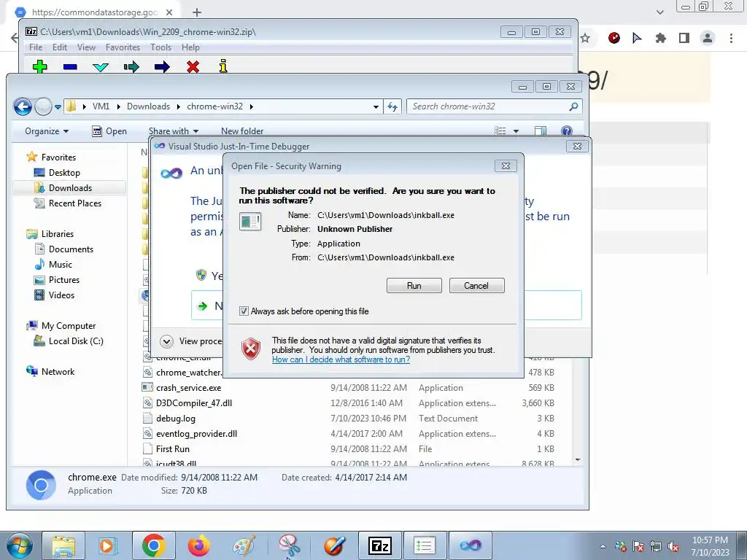Open 'How can I decide what software to run?' link
Screen dimensions: 747x560
pos(341,359)
